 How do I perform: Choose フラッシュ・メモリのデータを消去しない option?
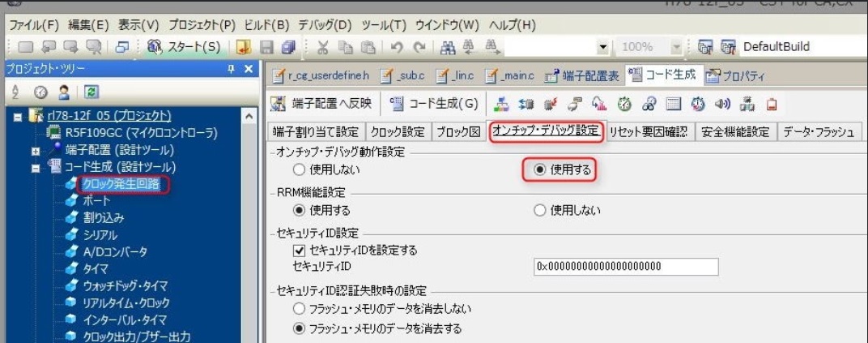pyautogui.click(x=299, y=309)
